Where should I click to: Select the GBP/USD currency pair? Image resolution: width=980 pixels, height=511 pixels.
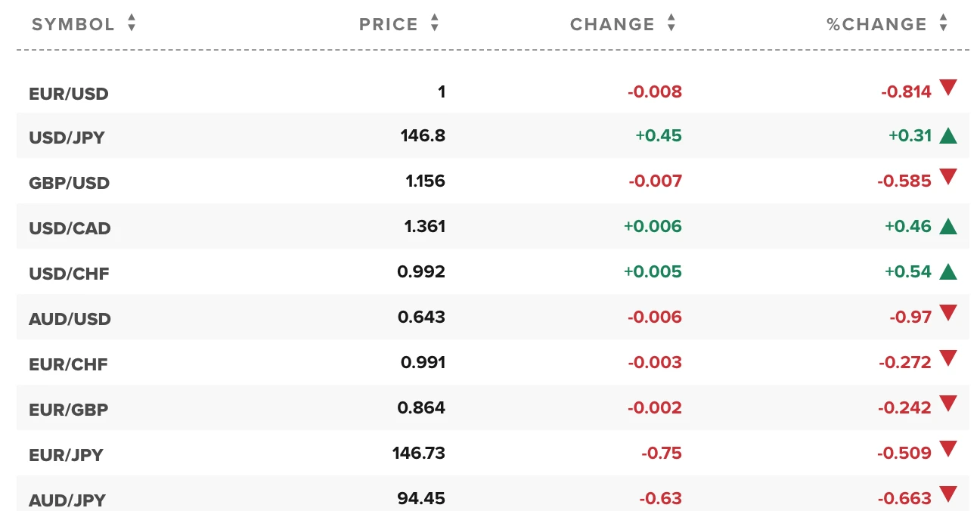(x=69, y=184)
